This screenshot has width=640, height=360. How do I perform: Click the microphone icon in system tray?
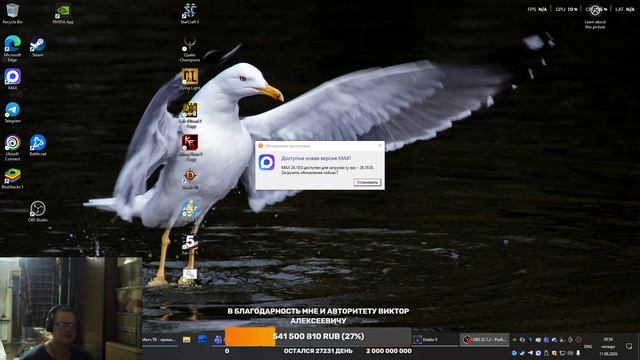[x=578, y=353]
